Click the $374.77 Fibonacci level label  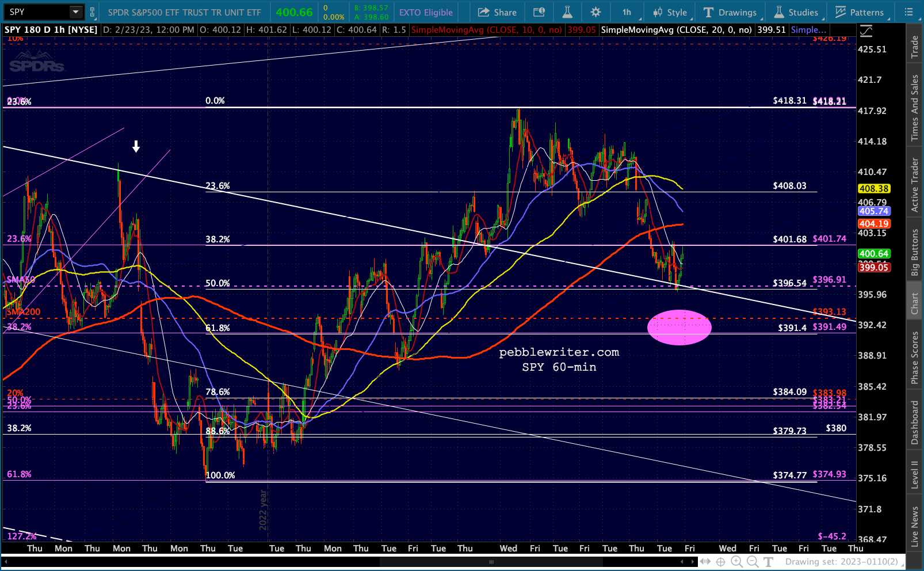point(789,475)
